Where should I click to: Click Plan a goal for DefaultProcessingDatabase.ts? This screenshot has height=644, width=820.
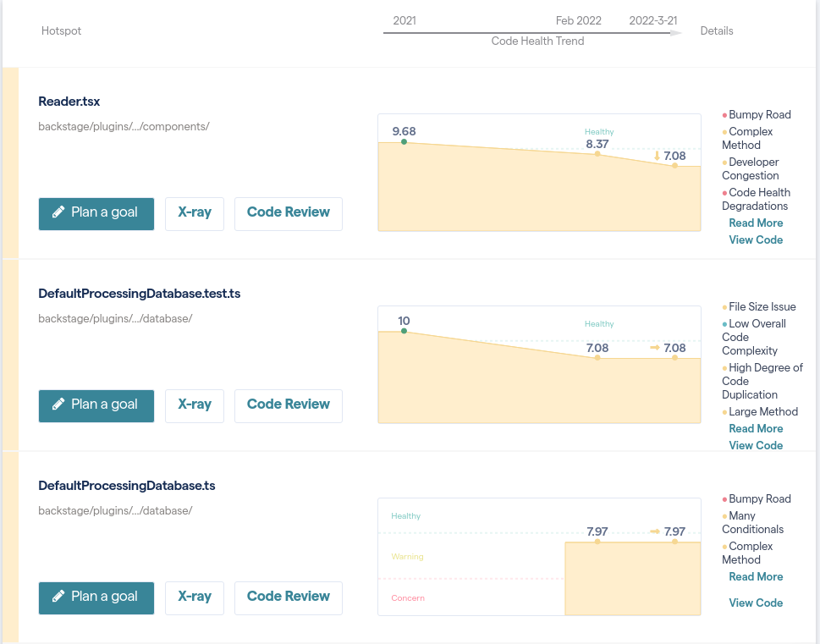(96, 597)
